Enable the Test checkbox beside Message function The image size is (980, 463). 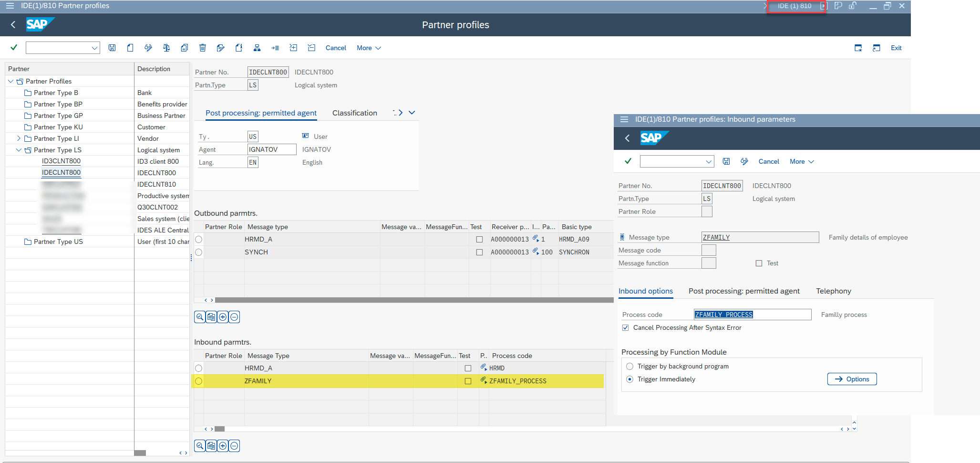(759, 263)
